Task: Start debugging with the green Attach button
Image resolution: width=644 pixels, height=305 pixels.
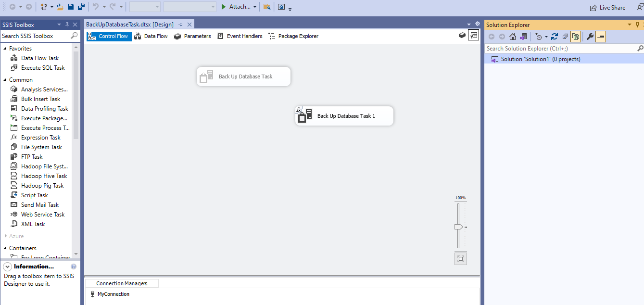Action: [x=236, y=7]
